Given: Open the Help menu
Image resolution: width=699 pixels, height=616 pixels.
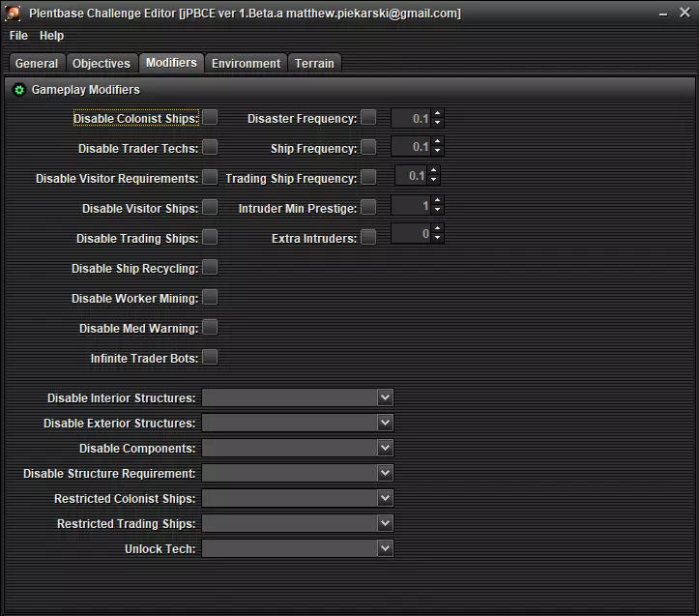Looking at the screenshot, I should pos(51,35).
